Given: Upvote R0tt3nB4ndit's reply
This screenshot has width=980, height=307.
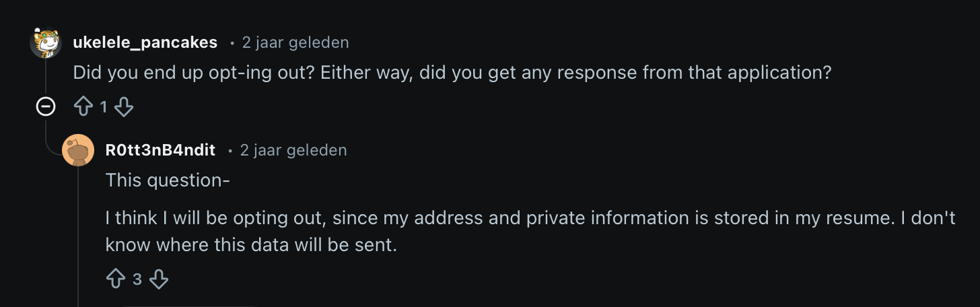Looking at the screenshot, I should (x=116, y=279).
